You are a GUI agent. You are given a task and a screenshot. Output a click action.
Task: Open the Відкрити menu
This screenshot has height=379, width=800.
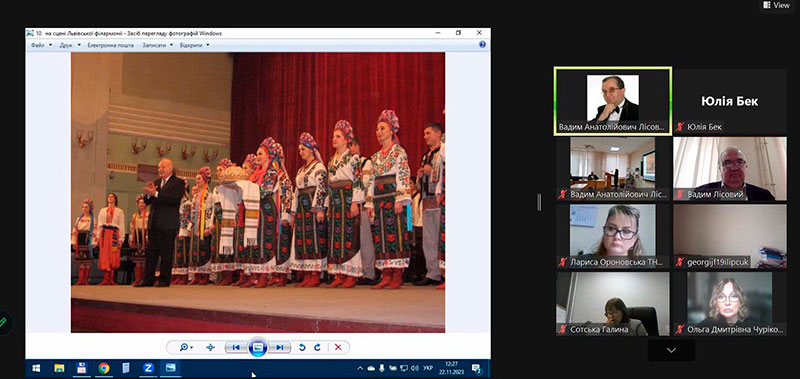point(194,45)
